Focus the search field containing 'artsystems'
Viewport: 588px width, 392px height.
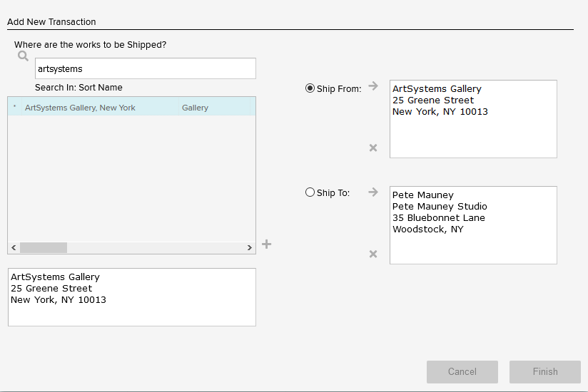coord(145,69)
